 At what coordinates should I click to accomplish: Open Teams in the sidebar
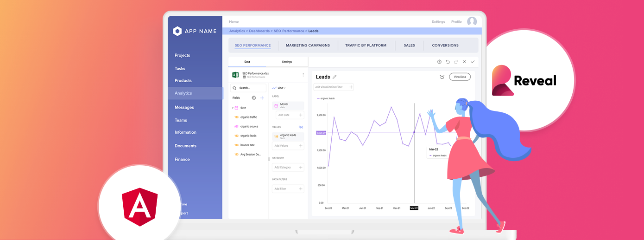(181, 120)
